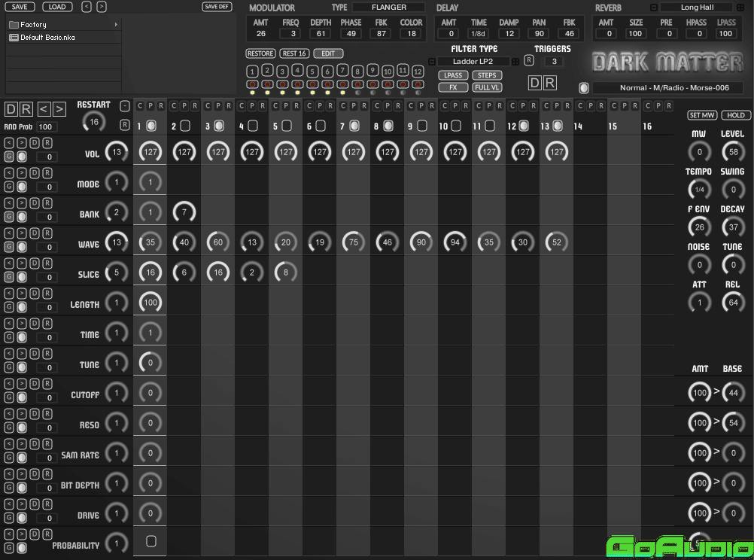Open the Ladder LP2 filter type dropdown
Screen dimensions: 754x560
click(473, 62)
